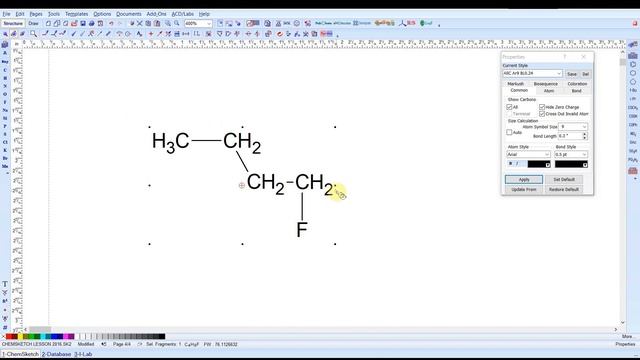The width and height of the screenshot is (640, 360).
Task: Open the atom color swatch picker
Action: pos(539,164)
